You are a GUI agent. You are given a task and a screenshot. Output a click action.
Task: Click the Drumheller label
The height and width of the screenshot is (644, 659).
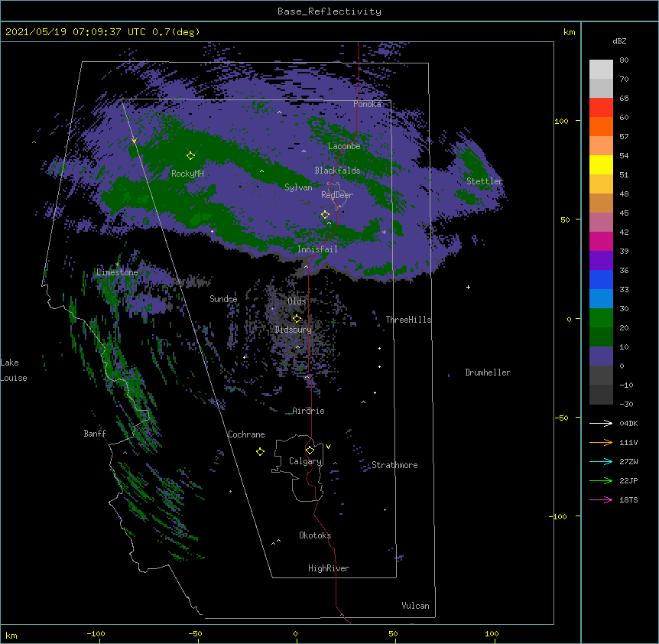pos(488,372)
